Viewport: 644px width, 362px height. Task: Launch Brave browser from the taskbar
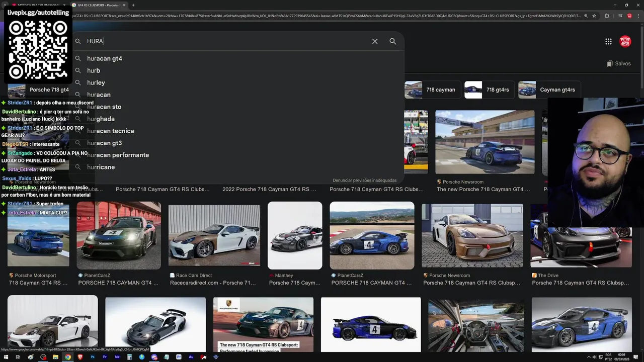coord(80,357)
